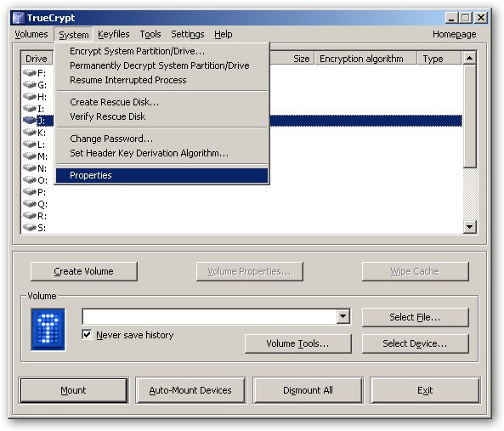Screen dimensions: 504x431
Task: Click the M: drive icon
Action: [x=29, y=156]
